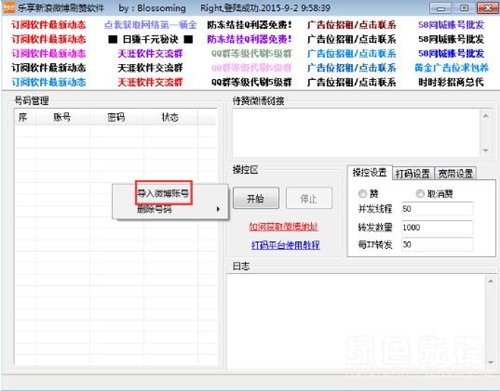500x391 pixels.
Task: Open the 日赚千元秘诀 ad link
Action: (150, 39)
